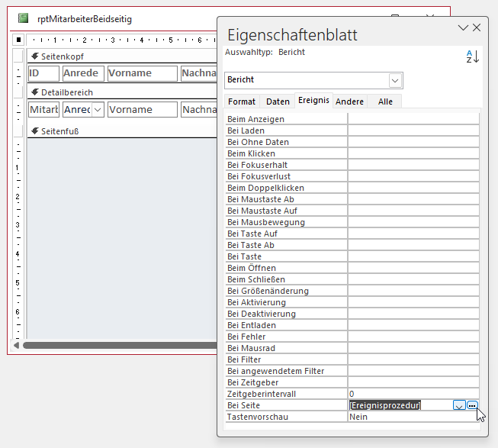Click the Bei Maustaste Auf property field
This screenshot has width=498, height=448.
point(413,211)
